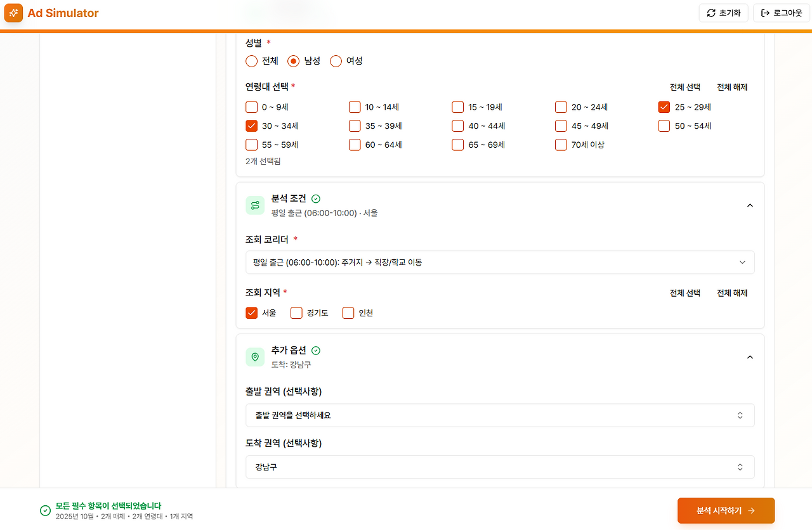Viewport: 812px width, 530px height.
Task: Click 전체 선택 above the age checkboxes
Action: tap(684, 87)
